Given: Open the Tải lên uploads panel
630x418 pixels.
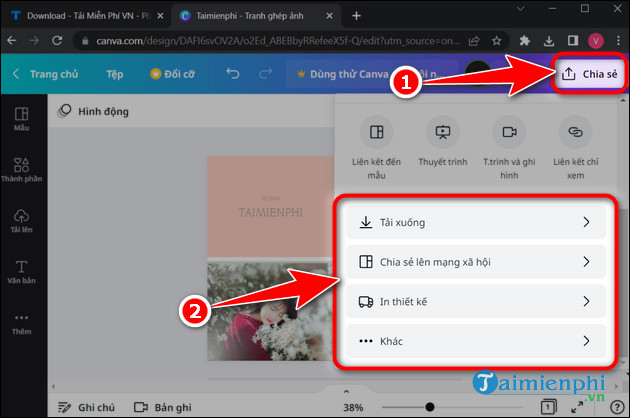Looking at the screenshot, I should pyautogui.click(x=21, y=221).
